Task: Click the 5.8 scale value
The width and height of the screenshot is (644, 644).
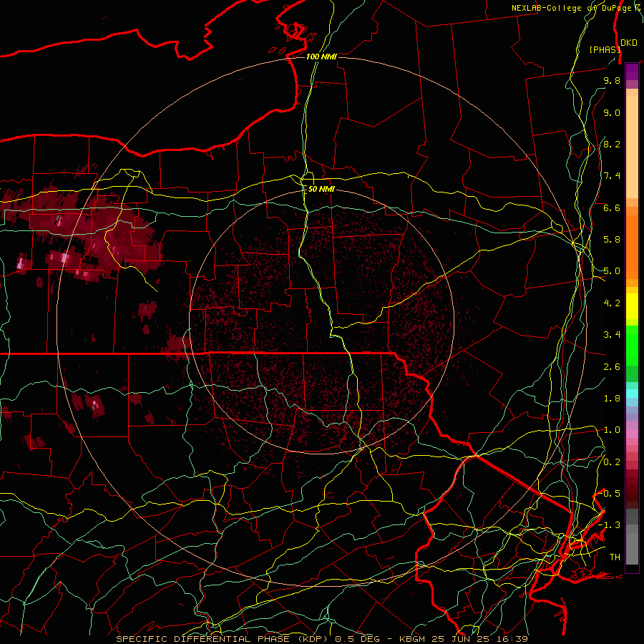Action: [612, 240]
